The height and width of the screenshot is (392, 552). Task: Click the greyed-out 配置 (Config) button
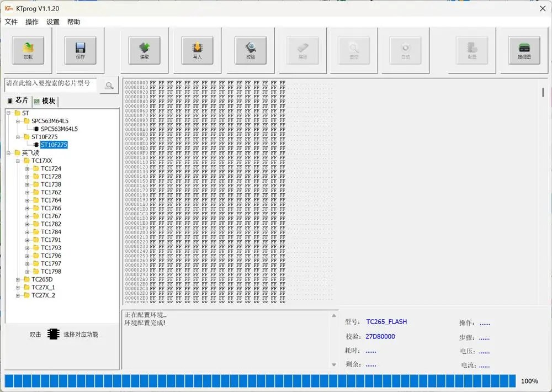click(x=472, y=50)
